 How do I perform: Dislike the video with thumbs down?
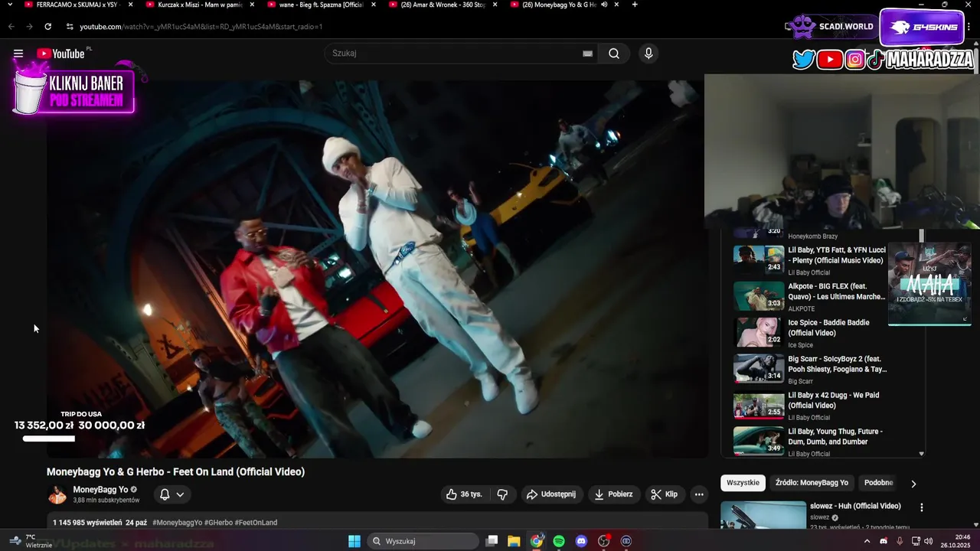[502, 494]
